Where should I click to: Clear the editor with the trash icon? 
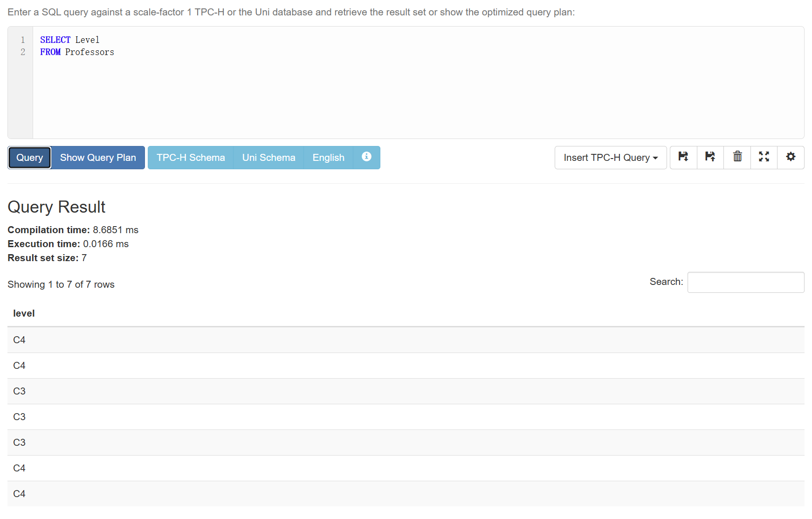click(737, 157)
